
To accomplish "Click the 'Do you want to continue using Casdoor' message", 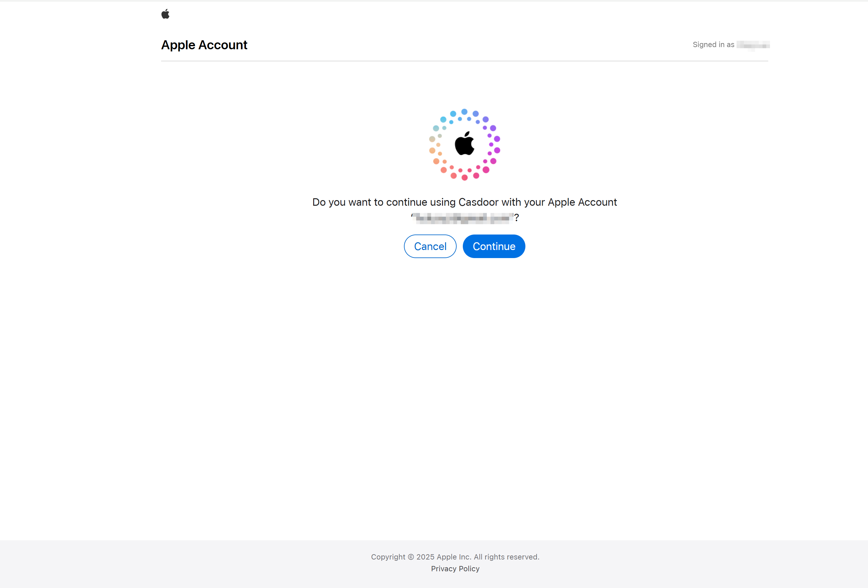I will pos(465,209).
